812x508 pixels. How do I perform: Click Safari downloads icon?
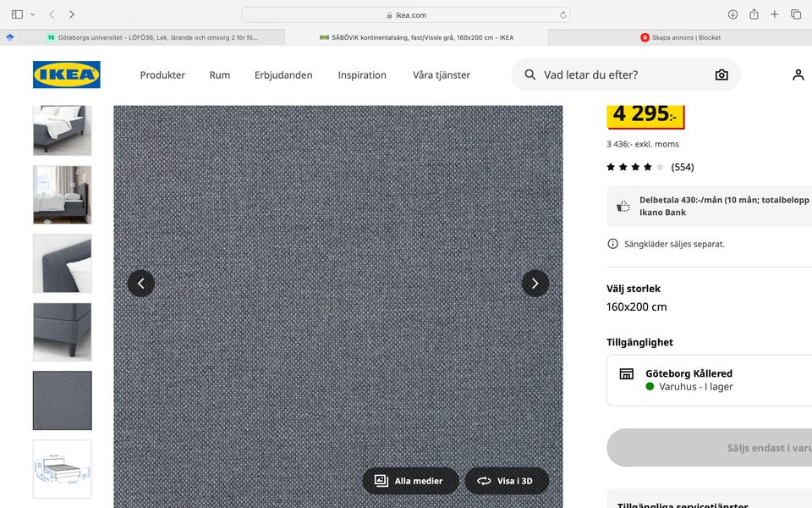[x=732, y=14]
